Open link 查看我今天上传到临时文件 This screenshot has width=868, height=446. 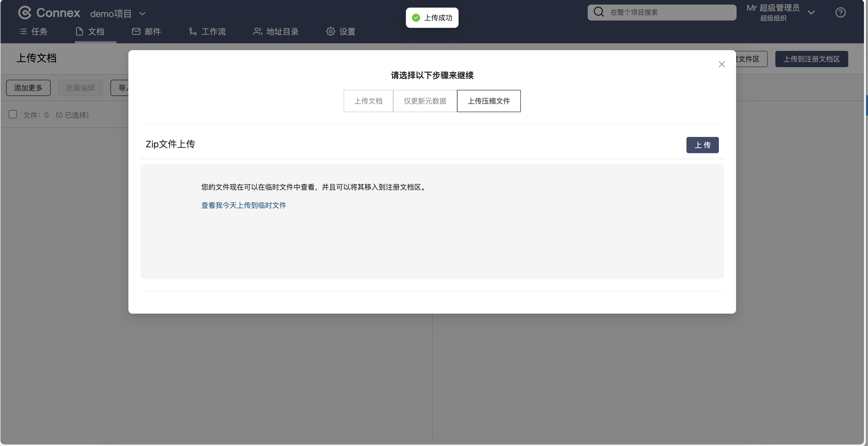point(244,205)
